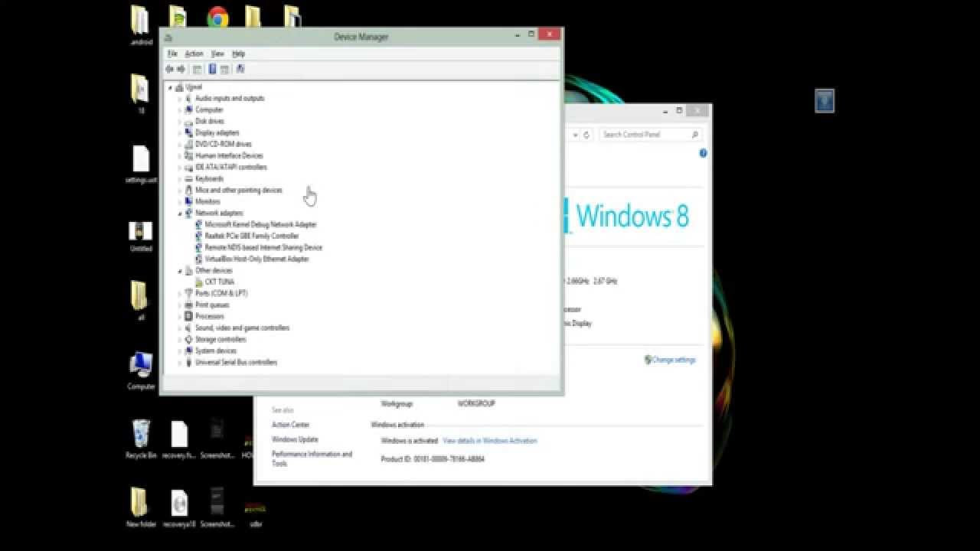980x551 pixels.
Task: Click the Product ID text in System window
Action: 433,459
